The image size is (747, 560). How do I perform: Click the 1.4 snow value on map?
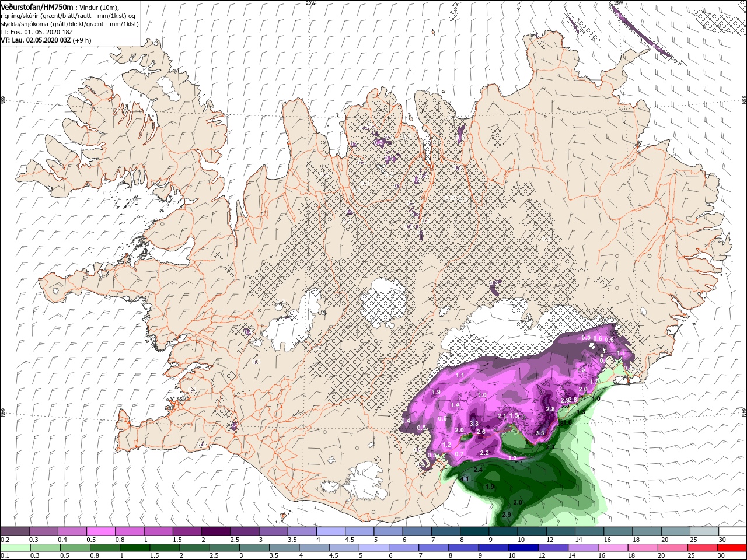[455, 405]
